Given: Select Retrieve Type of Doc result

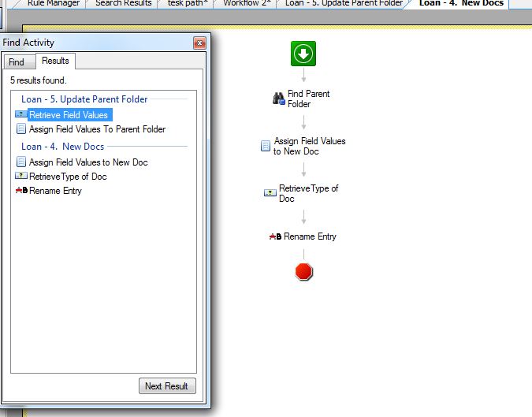Looking at the screenshot, I should pyautogui.click(x=68, y=177).
